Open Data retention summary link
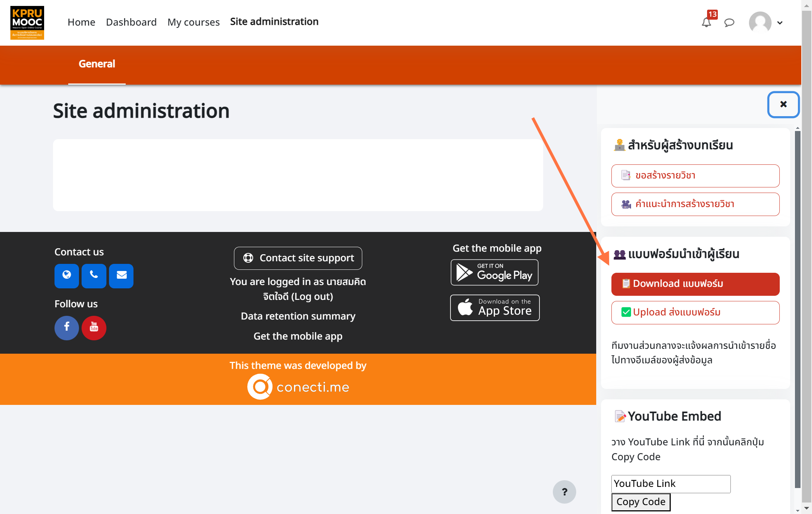 [298, 316]
